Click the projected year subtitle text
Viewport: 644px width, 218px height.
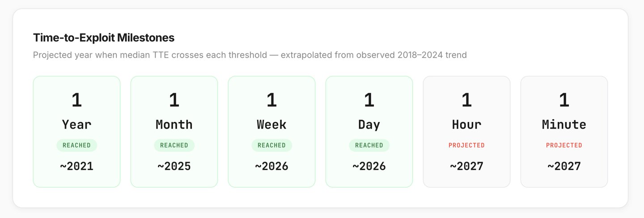click(x=250, y=55)
